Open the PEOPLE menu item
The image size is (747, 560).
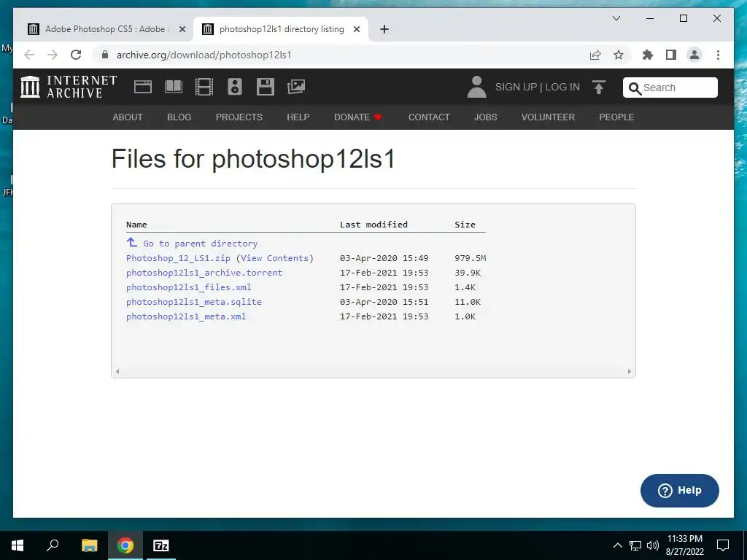click(616, 117)
